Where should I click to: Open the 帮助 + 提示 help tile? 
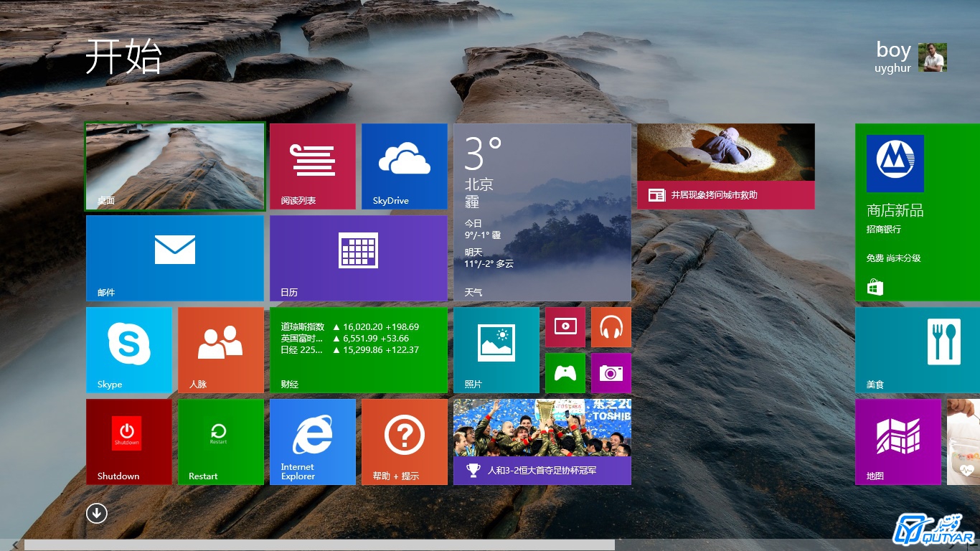(405, 442)
